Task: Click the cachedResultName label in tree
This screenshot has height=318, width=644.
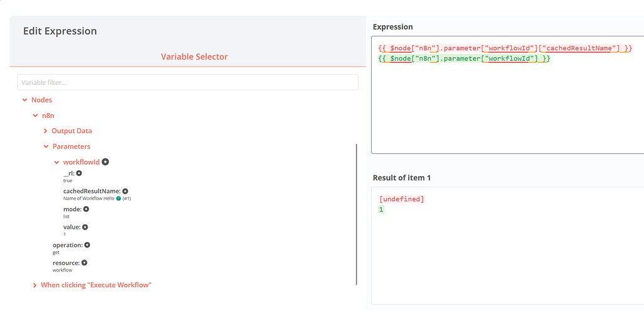Action: pyautogui.click(x=91, y=191)
